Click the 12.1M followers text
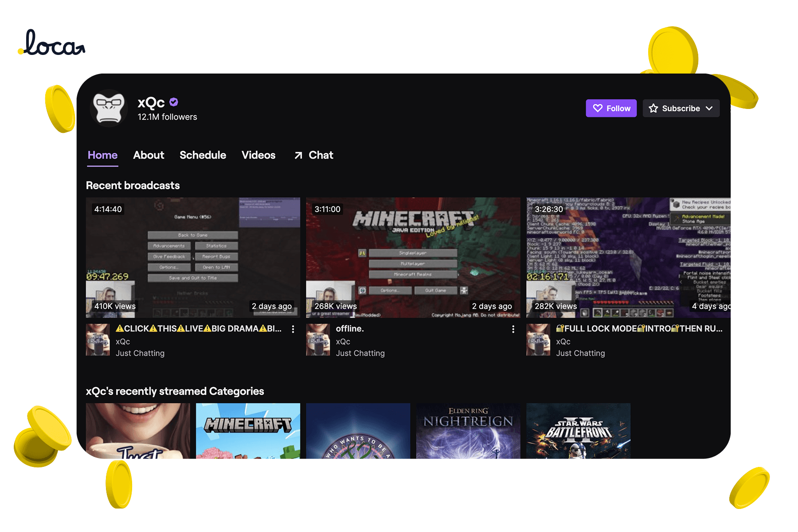This screenshot has height=532, width=798. tap(167, 117)
